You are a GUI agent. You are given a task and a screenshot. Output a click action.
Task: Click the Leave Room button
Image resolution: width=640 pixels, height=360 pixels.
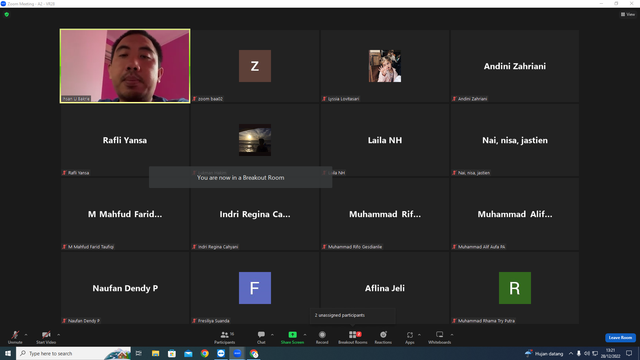click(620, 338)
